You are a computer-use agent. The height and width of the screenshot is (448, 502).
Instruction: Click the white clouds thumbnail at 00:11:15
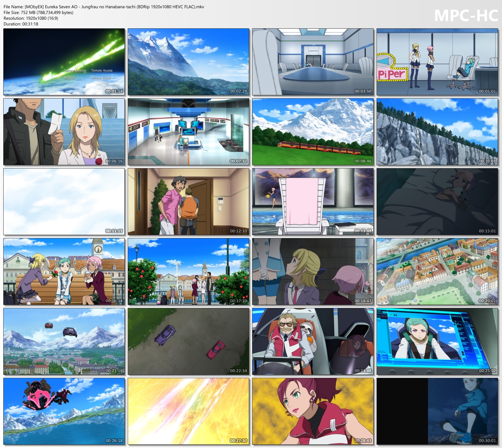pos(64,201)
